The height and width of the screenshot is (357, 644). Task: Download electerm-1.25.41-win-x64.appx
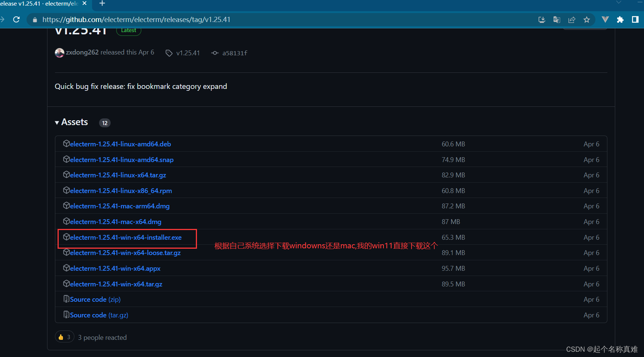115,268
